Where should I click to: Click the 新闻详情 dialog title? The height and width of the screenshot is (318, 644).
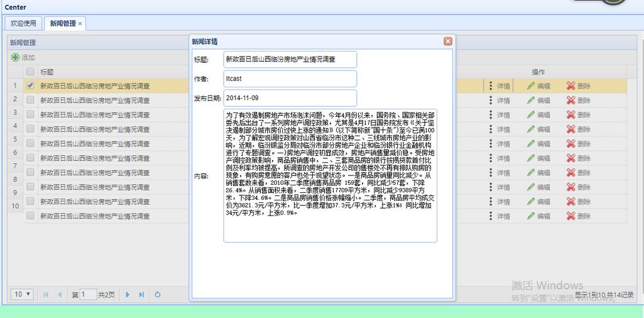pos(205,41)
